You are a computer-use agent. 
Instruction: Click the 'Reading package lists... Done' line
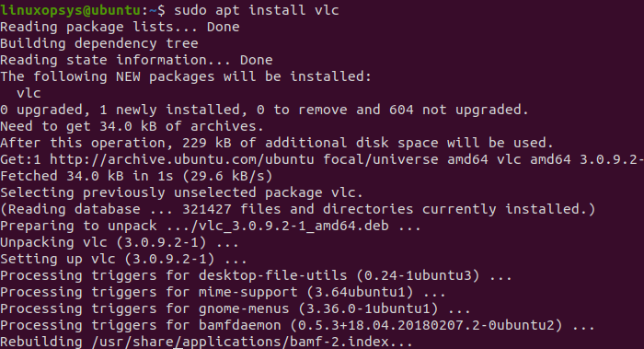point(120,27)
